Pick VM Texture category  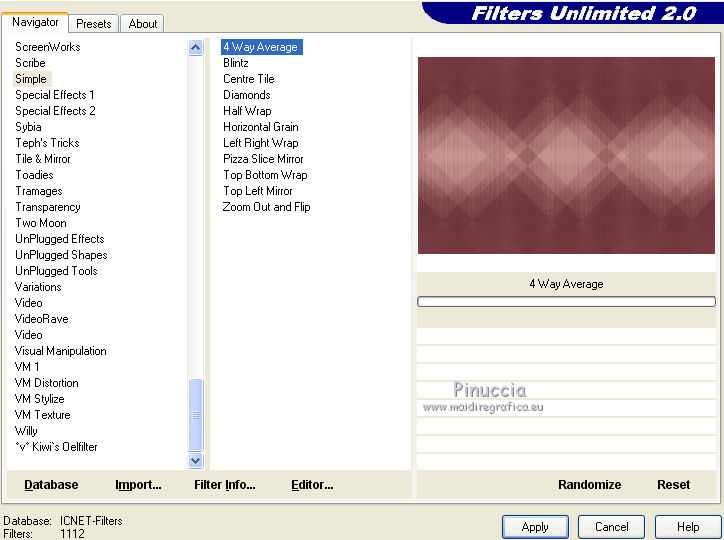pos(42,415)
